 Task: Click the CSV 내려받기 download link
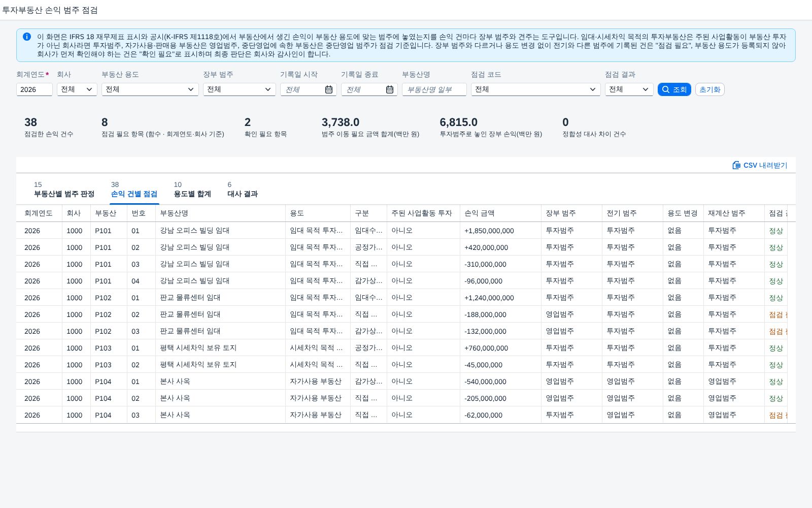click(x=760, y=165)
